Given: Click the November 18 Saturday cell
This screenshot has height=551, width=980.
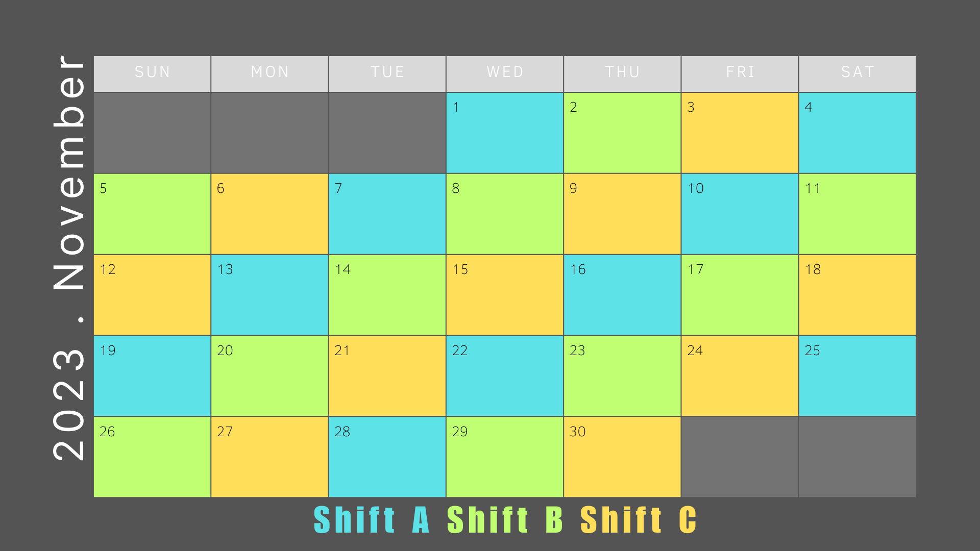Looking at the screenshot, I should click(857, 295).
